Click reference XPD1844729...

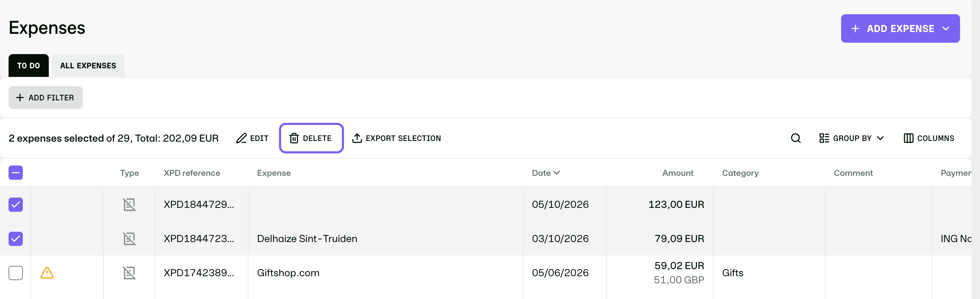199,205
